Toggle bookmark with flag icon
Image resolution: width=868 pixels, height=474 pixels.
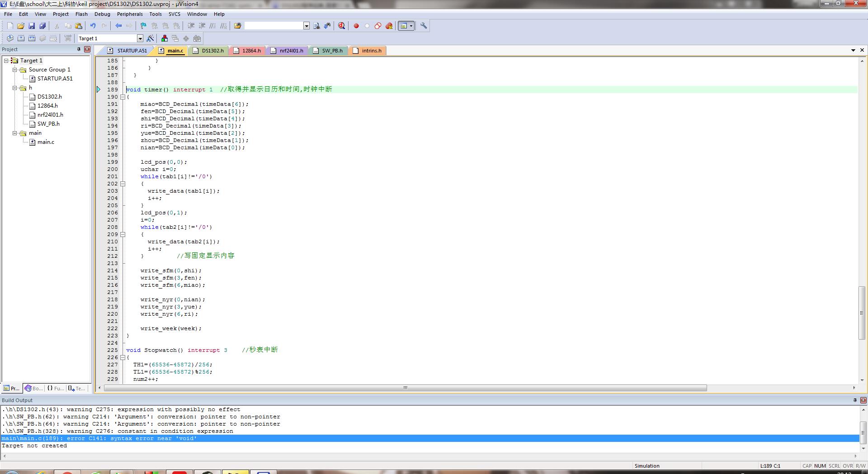point(143,26)
